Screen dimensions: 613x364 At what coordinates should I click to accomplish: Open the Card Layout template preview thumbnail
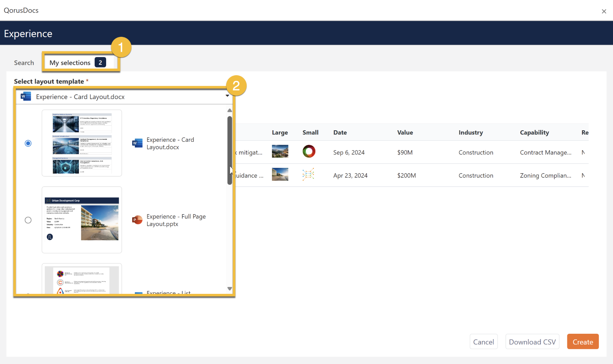pos(82,143)
